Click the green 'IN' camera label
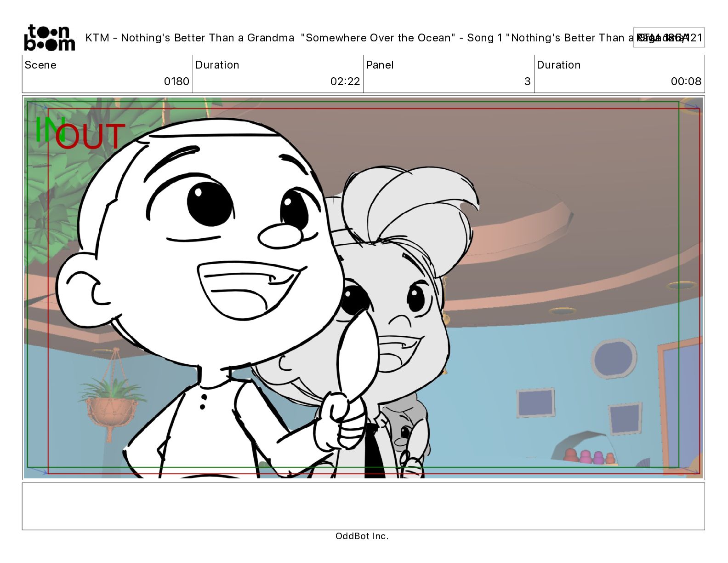 [50, 129]
